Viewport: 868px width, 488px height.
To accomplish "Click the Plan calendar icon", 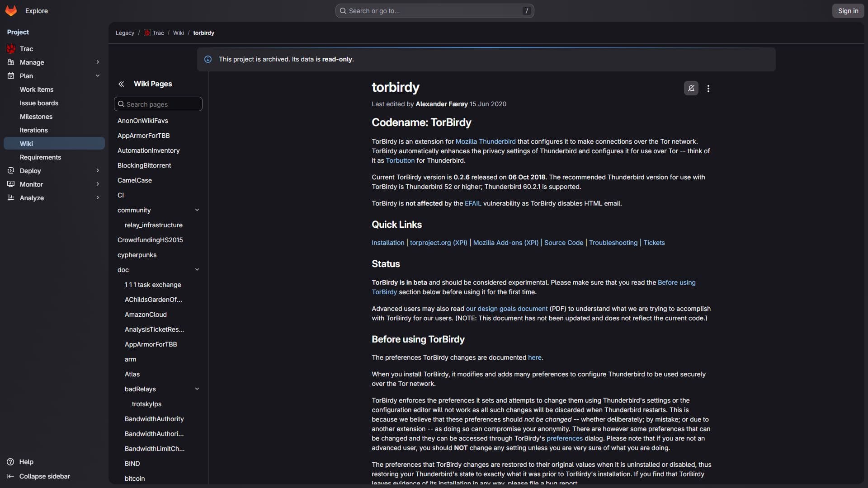I will pos(11,76).
